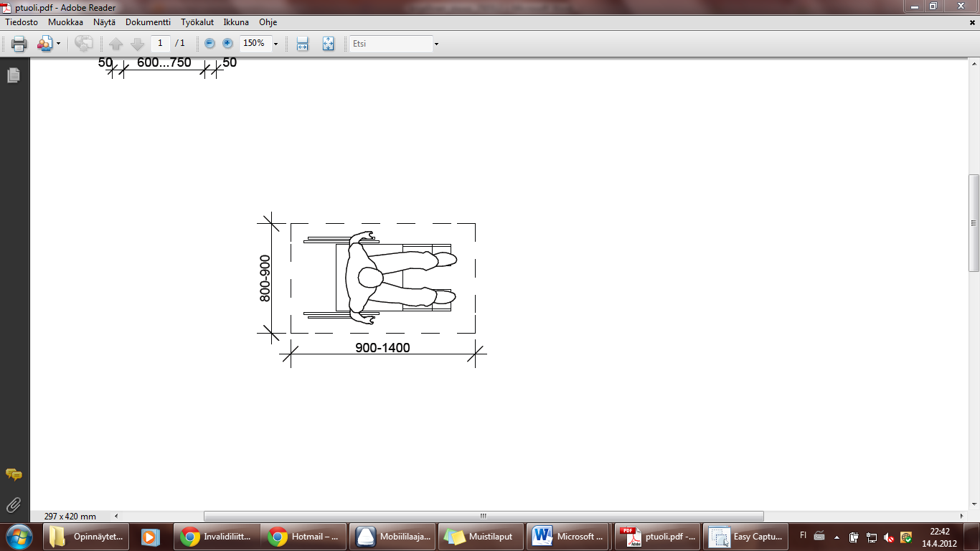Click the greyed send-for-review toolbar icon
980x551 pixels.
84,44
